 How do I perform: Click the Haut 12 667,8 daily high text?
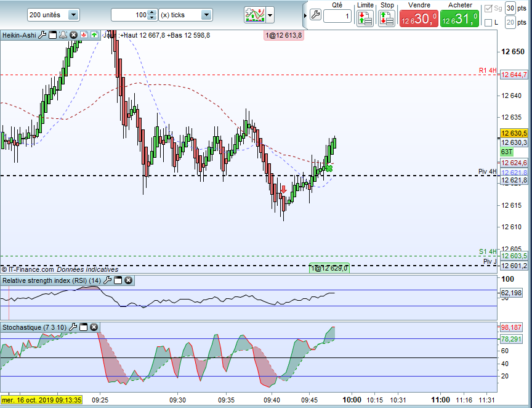142,35
